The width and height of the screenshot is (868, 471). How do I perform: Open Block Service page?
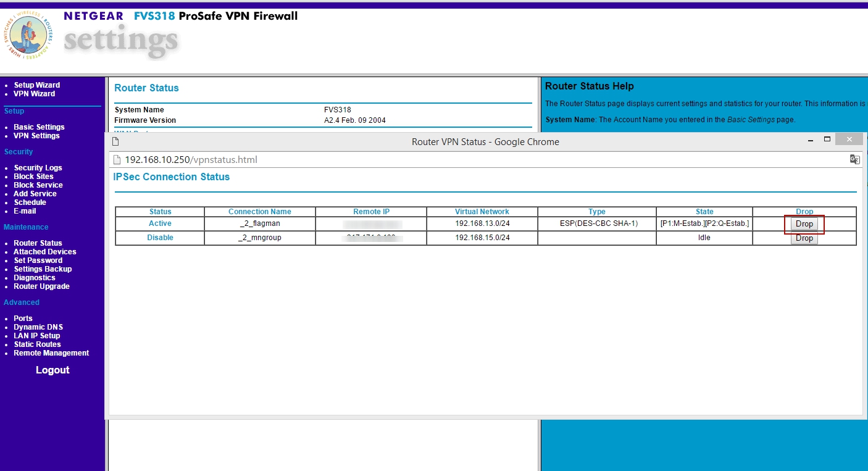[38, 185]
